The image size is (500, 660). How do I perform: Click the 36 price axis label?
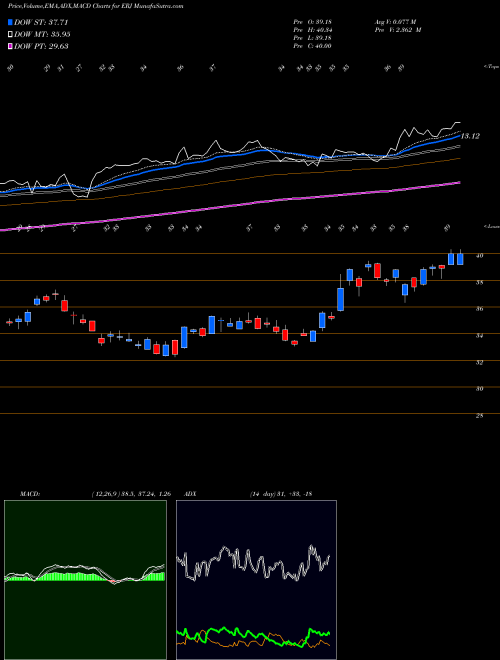click(x=480, y=309)
